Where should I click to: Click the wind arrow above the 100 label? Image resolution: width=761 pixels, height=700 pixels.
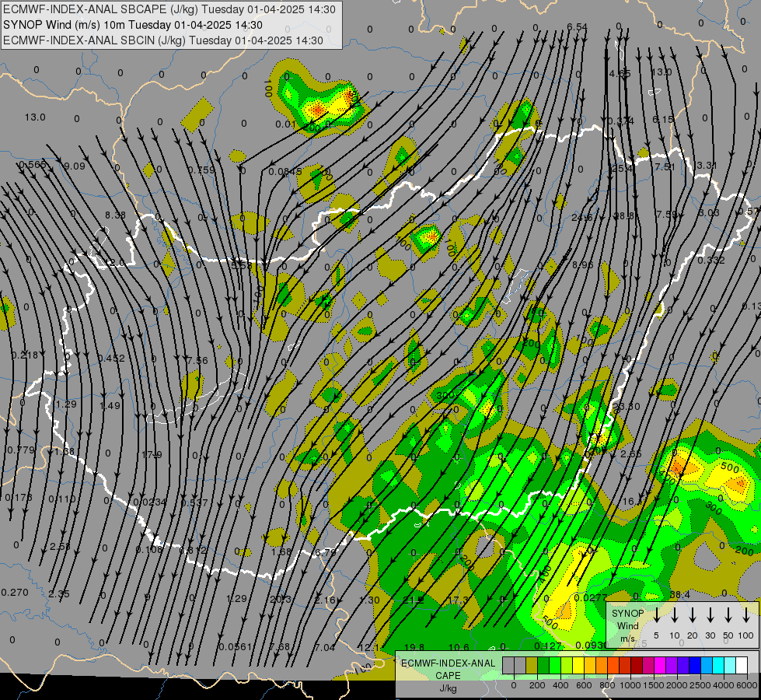point(746,615)
